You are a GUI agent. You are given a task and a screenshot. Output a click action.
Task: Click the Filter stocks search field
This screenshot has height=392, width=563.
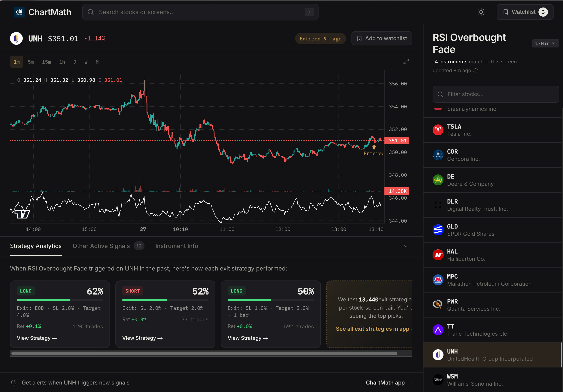click(x=495, y=94)
